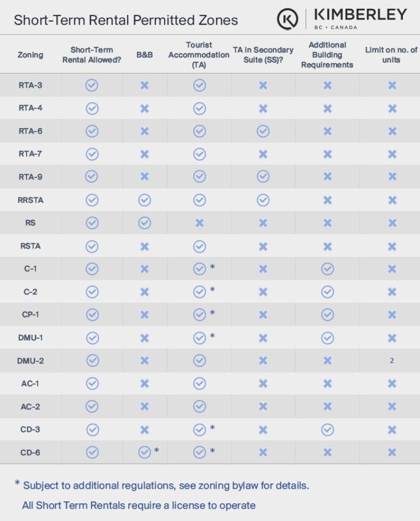Click the Short-Term Rental checkmark for DMU-2
The width and height of the screenshot is (420, 521).
point(92,361)
